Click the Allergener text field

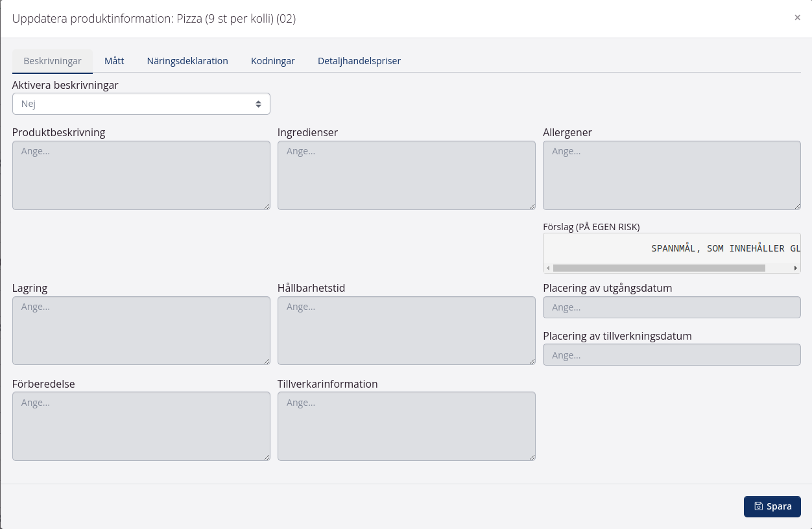(x=671, y=175)
